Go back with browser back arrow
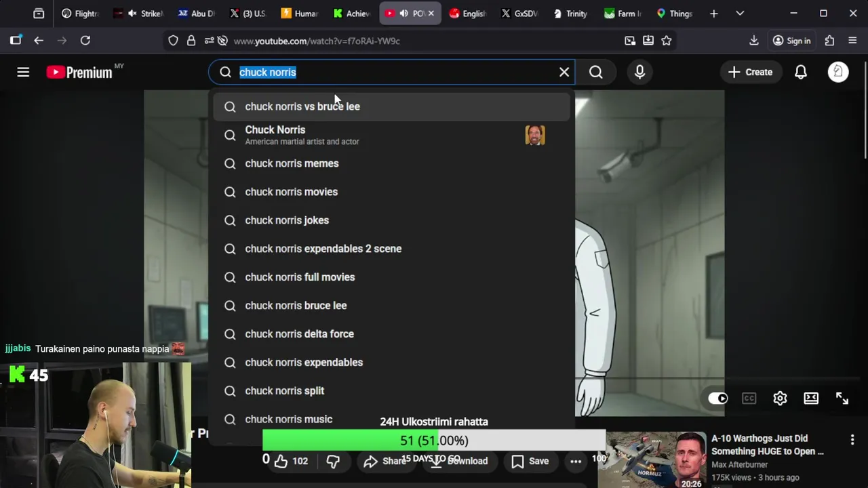The height and width of the screenshot is (488, 868). click(39, 41)
